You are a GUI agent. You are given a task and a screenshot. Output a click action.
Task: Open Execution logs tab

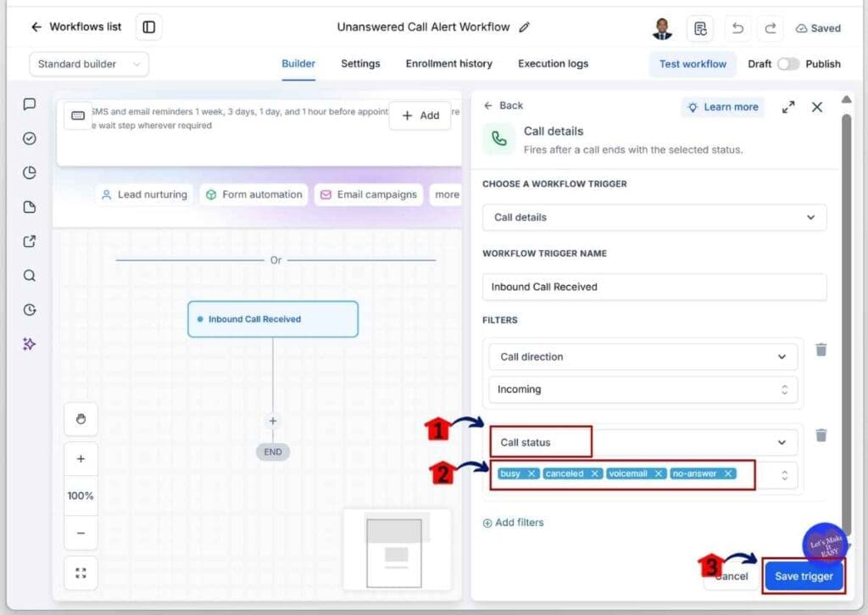pyautogui.click(x=553, y=64)
